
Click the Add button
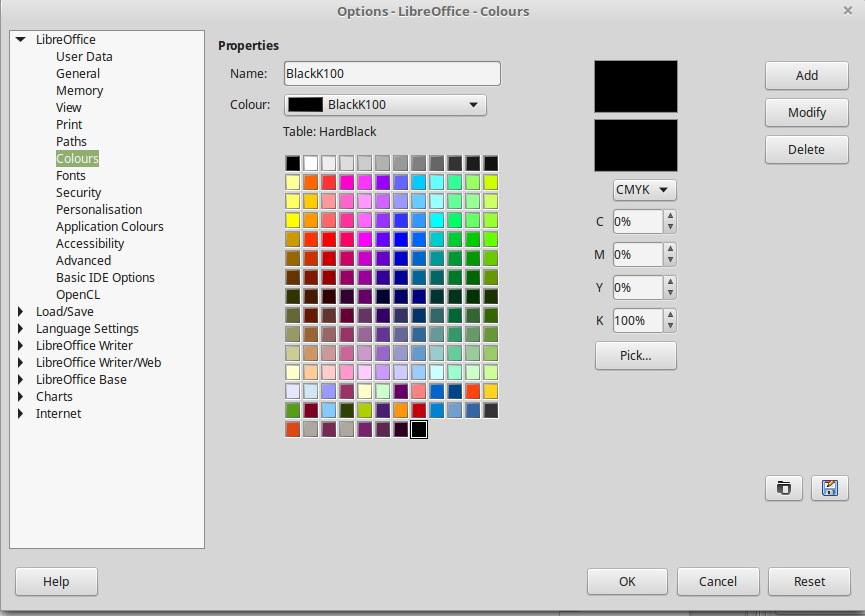coord(807,76)
